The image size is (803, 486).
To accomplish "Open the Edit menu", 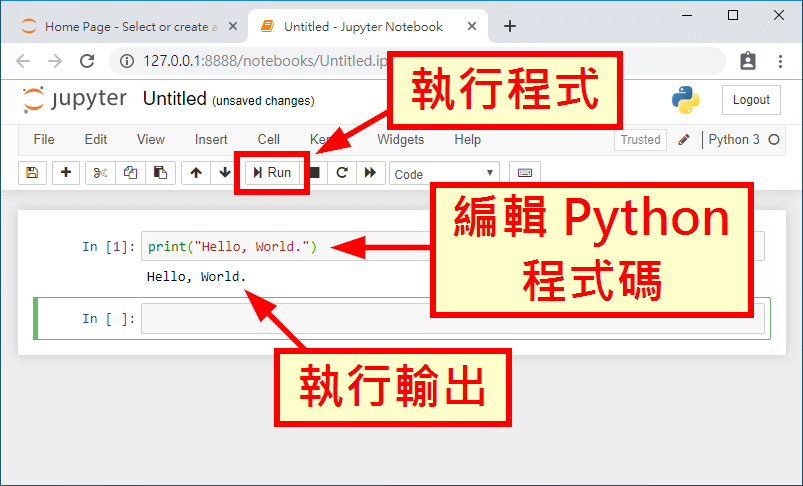I will point(96,139).
